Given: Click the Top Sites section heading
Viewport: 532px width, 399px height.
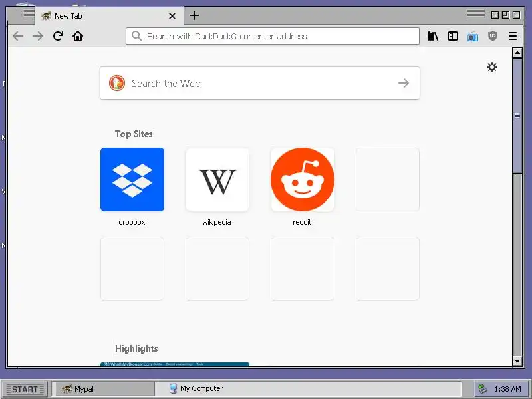Looking at the screenshot, I should 134,134.
